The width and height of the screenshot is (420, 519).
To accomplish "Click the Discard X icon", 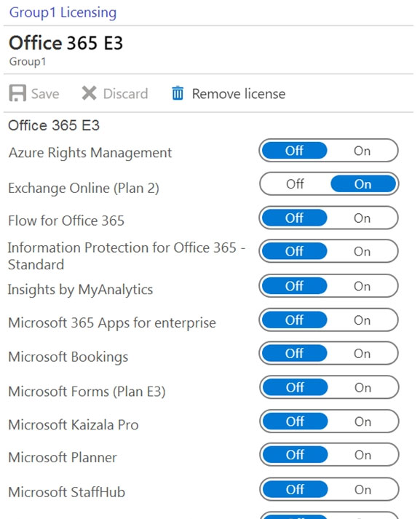I will pos(89,93).
